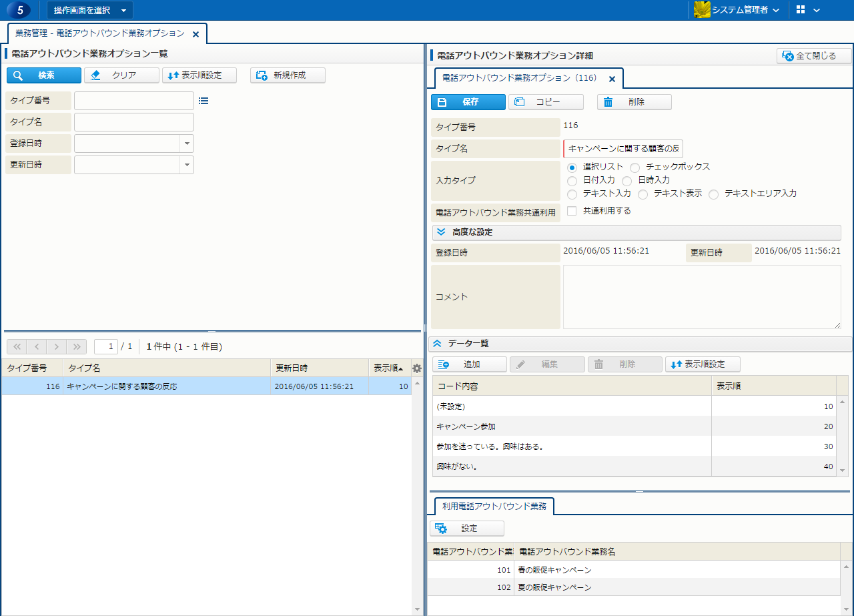The width and height of the screenshot is (854, 616).
Task: Go to next page arrow in pager
Action: point(57,346)
